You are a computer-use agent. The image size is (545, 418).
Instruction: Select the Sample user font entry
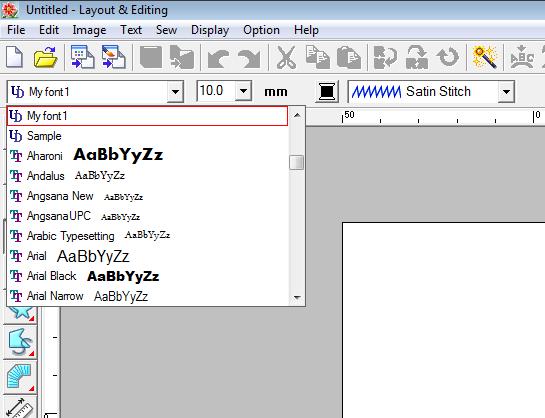[147, 136]
